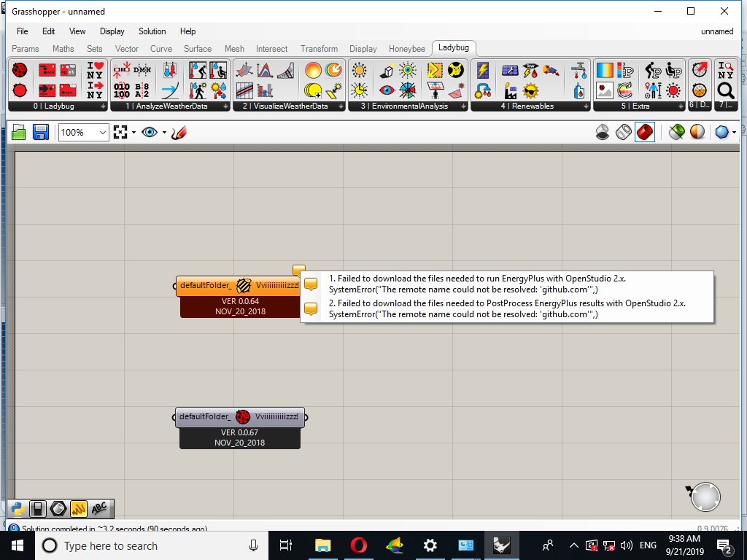The width and height of the screenshot is (747, 560).
Task: Toggle the yellow scribble widget at the canvas bottom
Action: point(79,509)
